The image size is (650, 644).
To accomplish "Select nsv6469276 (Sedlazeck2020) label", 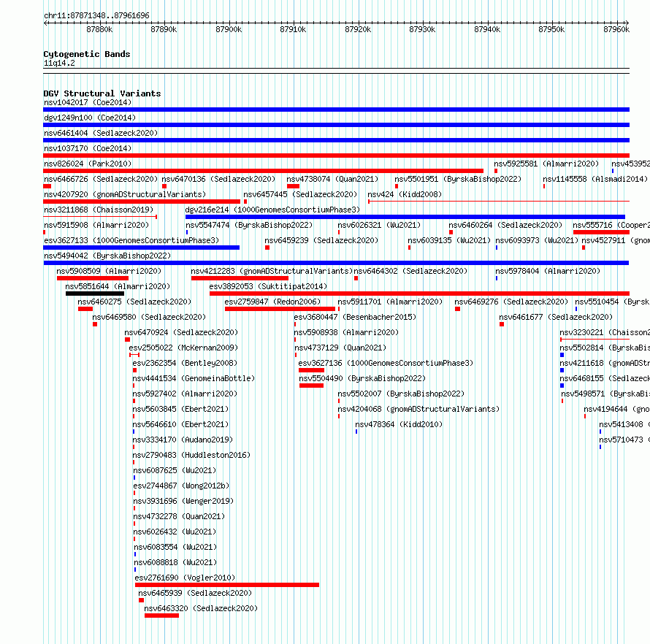I will click(511, 302).
